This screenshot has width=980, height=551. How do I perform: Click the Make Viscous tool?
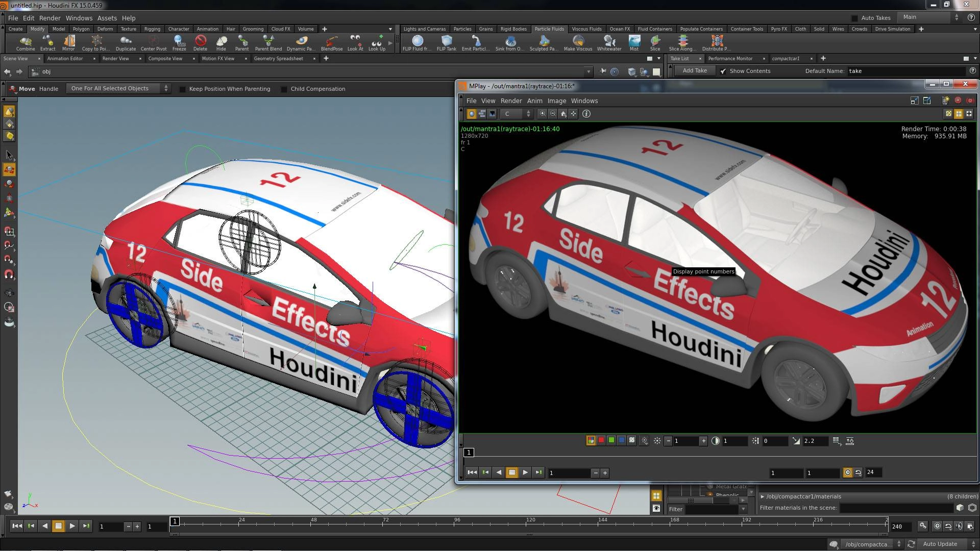[x=578, y=43]
